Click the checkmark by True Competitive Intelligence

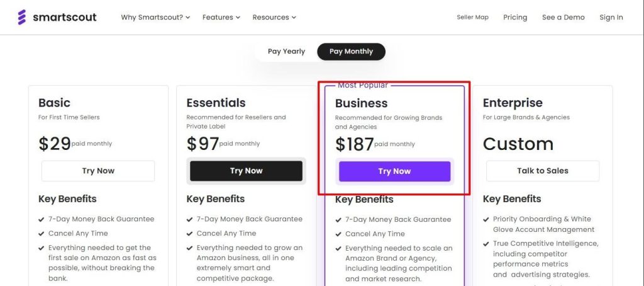[x=486, y=243]
